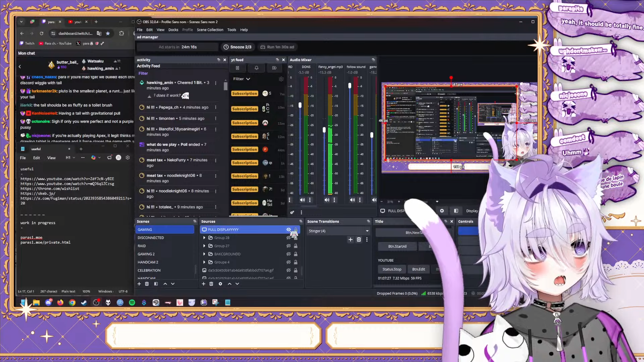
Task: Show the Group 27 source
Action: pyautogui.click(x=288, y=246)
